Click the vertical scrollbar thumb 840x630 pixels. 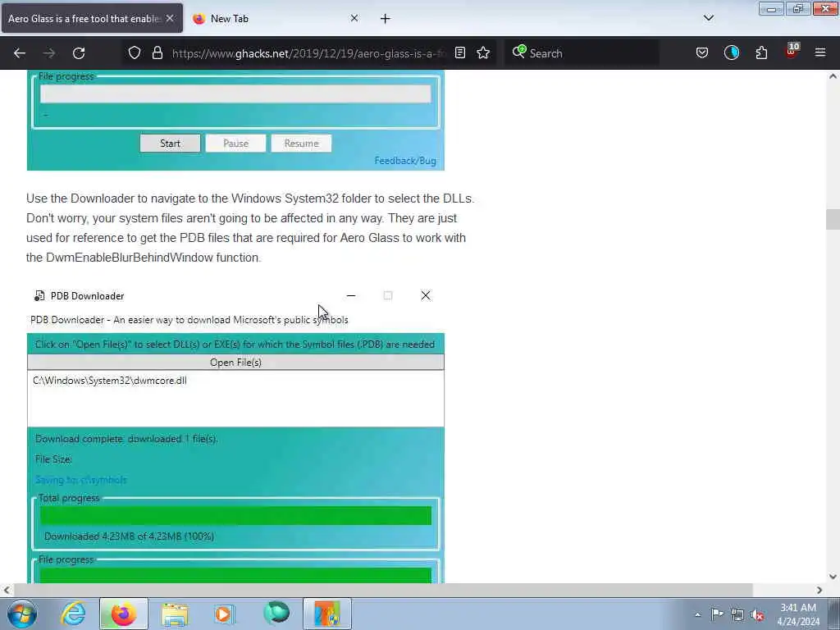(x=833, y=219)
